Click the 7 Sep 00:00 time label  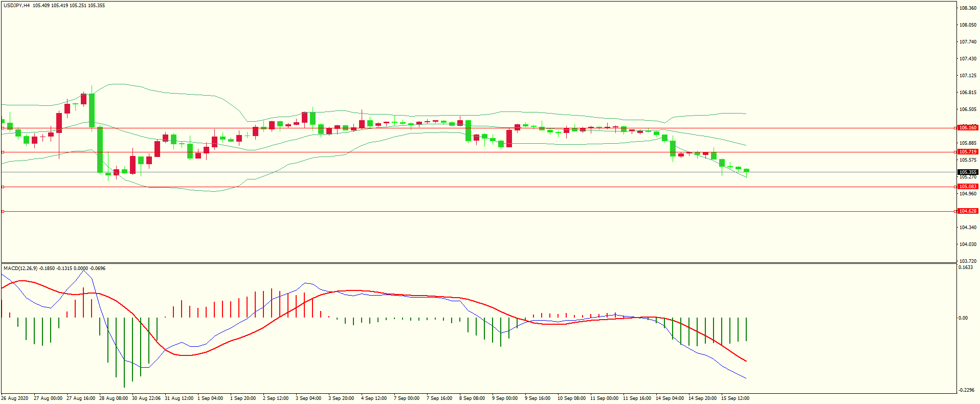407,398
